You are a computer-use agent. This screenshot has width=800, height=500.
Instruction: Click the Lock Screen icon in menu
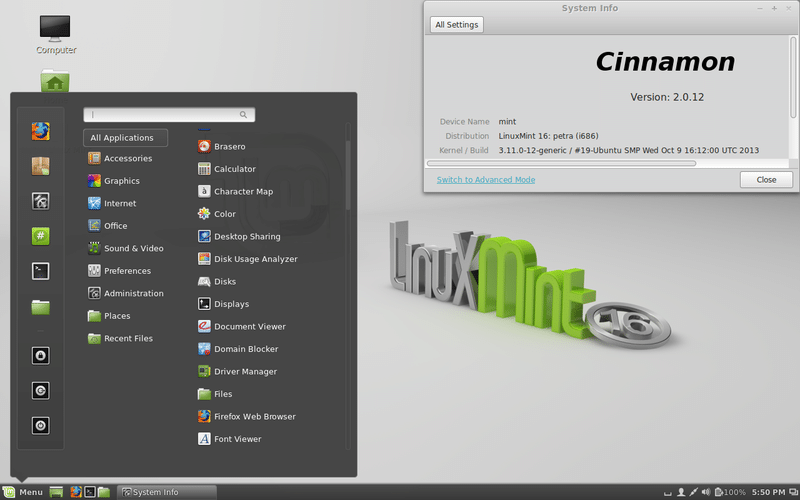(40, 356)
